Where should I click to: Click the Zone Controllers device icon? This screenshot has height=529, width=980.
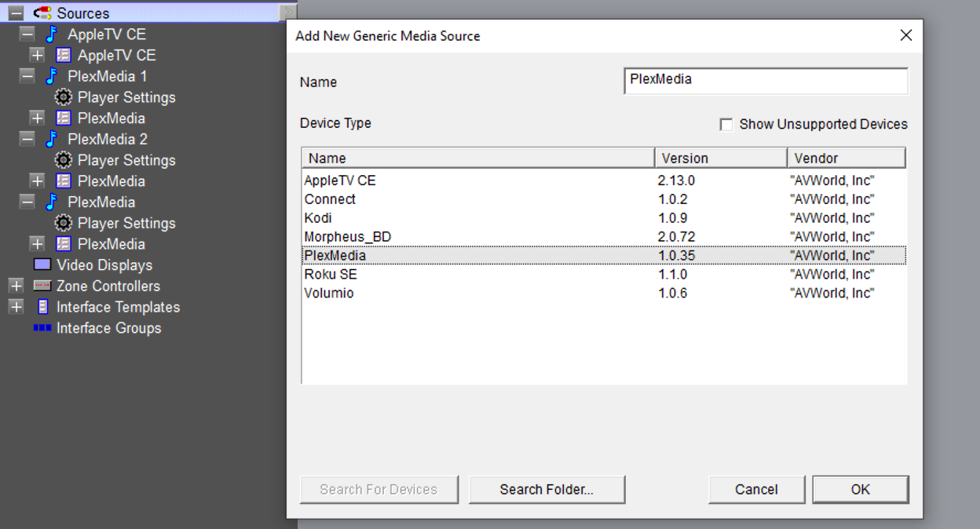(x=42, y=286)
